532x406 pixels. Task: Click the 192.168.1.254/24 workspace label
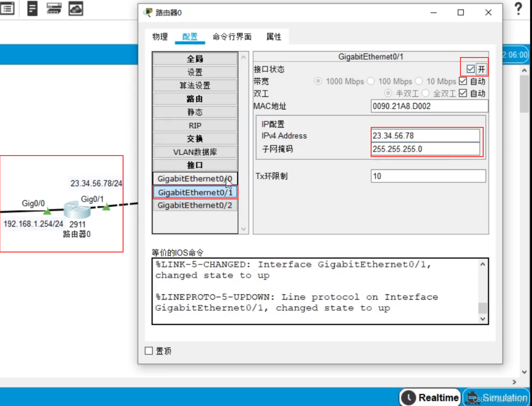coord(33,224)
